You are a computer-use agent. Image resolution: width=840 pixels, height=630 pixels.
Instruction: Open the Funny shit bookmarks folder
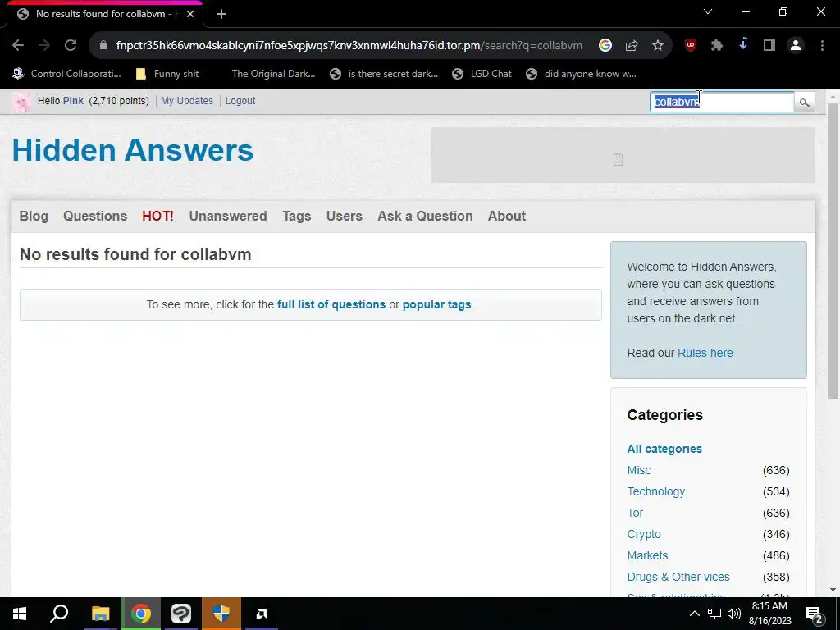(x=167, y=74)
